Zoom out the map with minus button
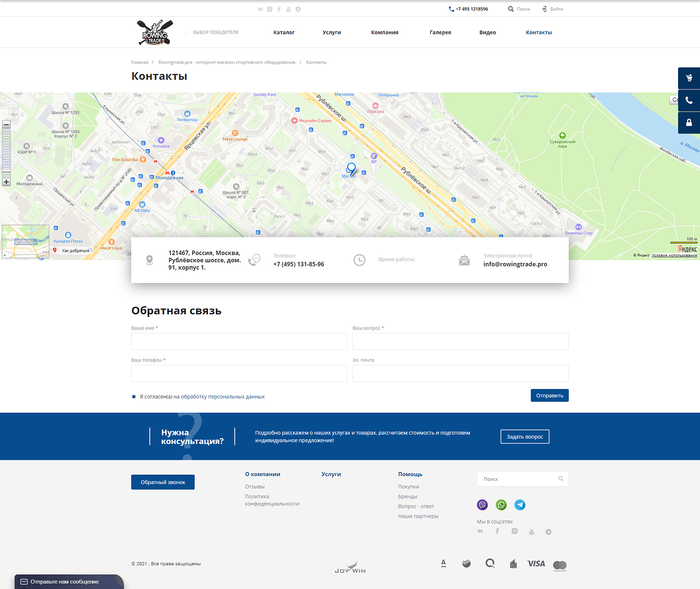The height and width of the screenshot is (589, 700). point(7,125)
